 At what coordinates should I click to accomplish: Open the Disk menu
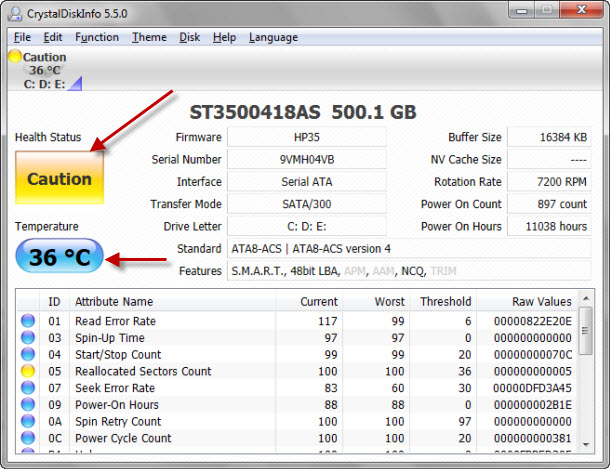189,37
